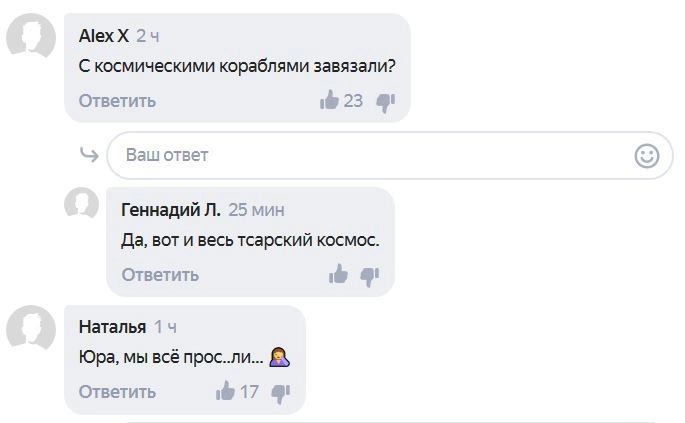This screenshot has height=423, width=685.
Task: Click Ответить under Геннадий Л.'s reply
Action: pyautogui.click(x=160, y=274)
